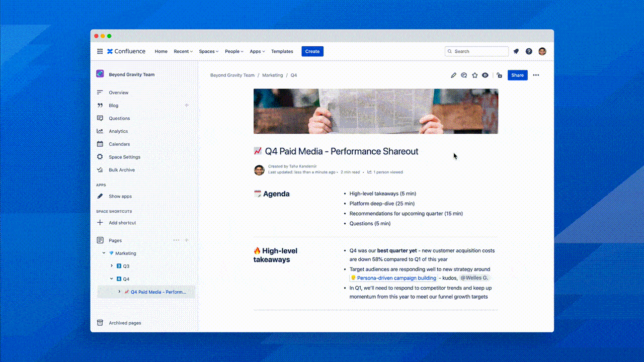Toggle watching this page eye icon

(x=485, y=75)
